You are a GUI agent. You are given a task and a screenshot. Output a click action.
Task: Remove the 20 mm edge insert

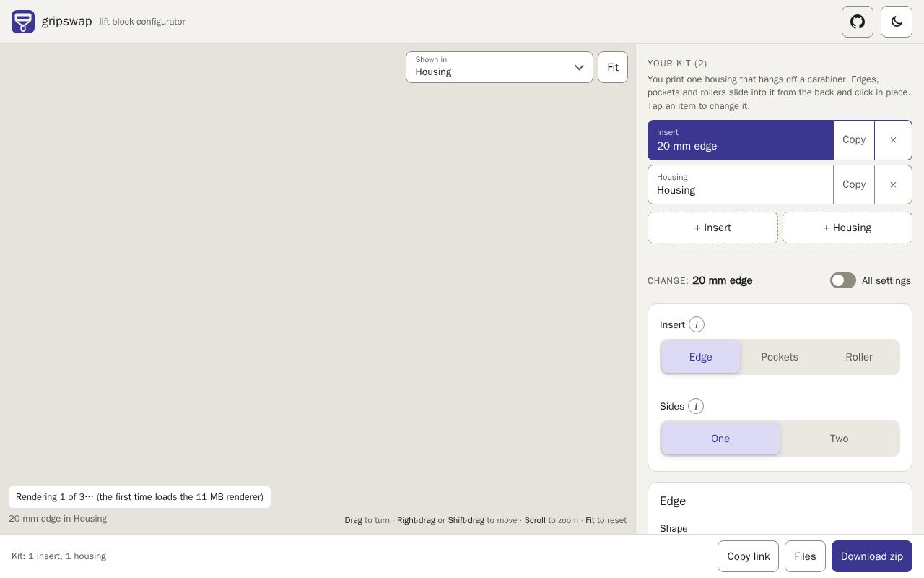[x=893, y=140]
